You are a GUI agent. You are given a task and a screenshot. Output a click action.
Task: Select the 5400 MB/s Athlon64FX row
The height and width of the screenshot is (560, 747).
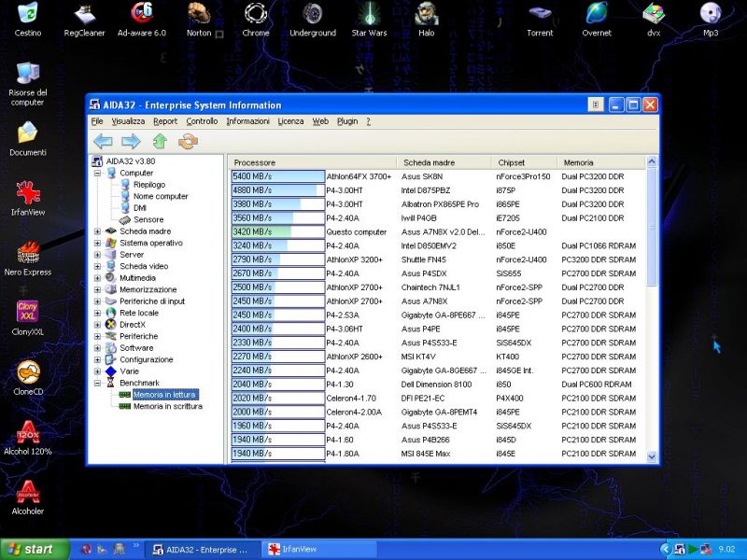(x=437, y=176)
